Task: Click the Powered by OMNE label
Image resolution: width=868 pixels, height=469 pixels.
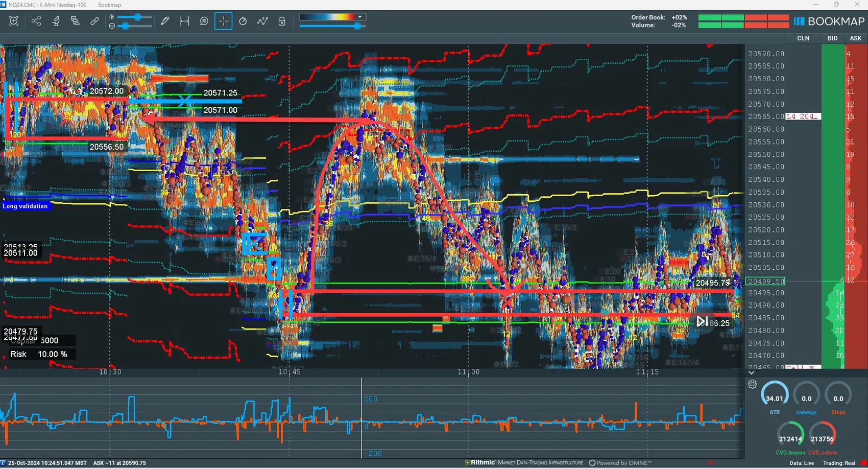Action: [x=620, y=463]
